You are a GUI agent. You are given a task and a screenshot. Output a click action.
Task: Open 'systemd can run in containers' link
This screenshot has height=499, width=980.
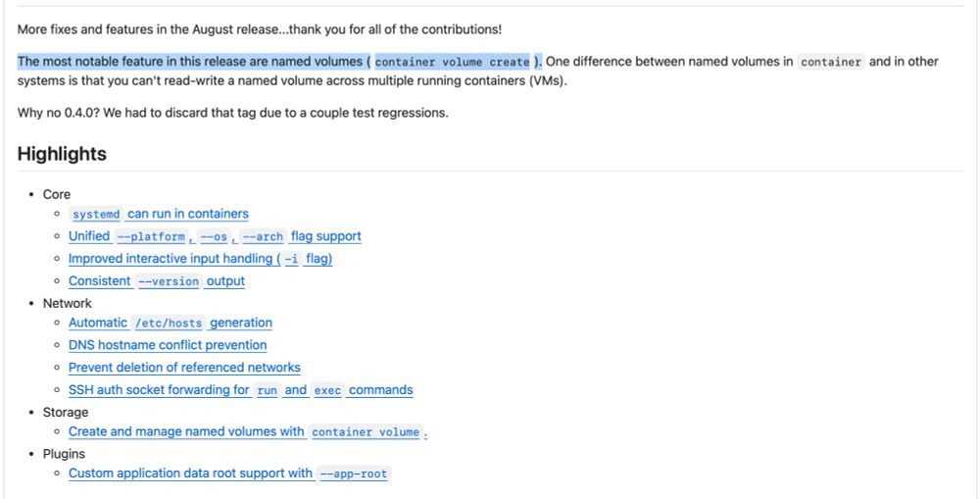(158, 214)
